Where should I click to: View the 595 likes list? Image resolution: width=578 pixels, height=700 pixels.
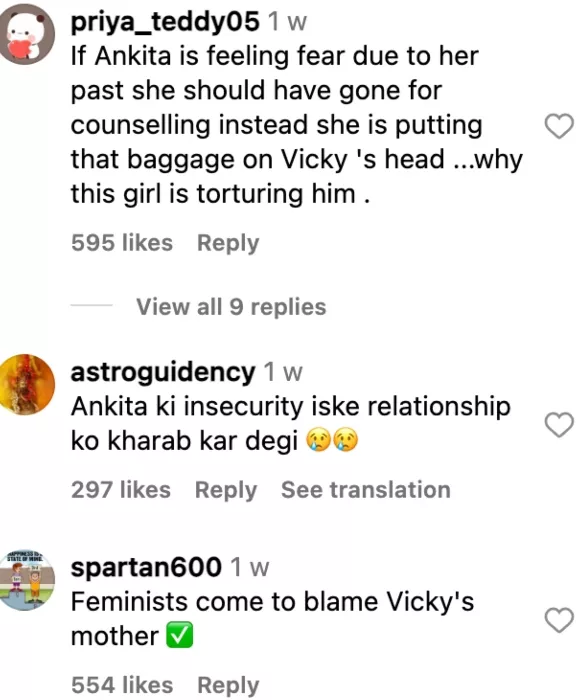[x=122, y=243]
